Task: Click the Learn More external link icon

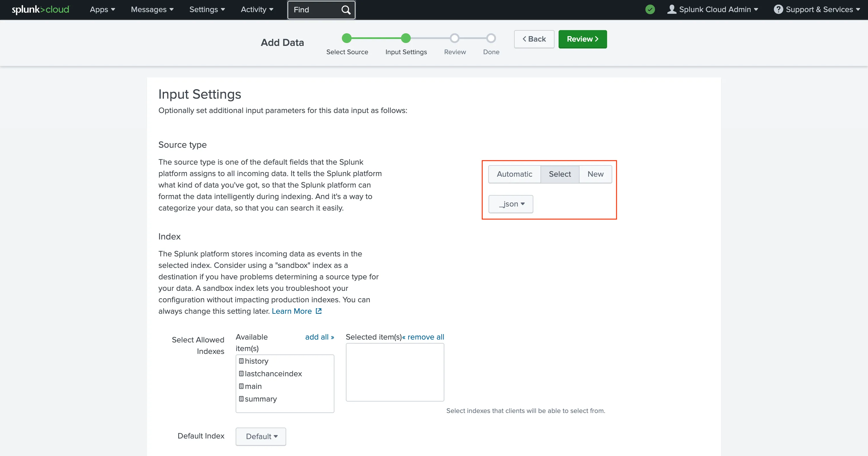Action: [318, 311]
